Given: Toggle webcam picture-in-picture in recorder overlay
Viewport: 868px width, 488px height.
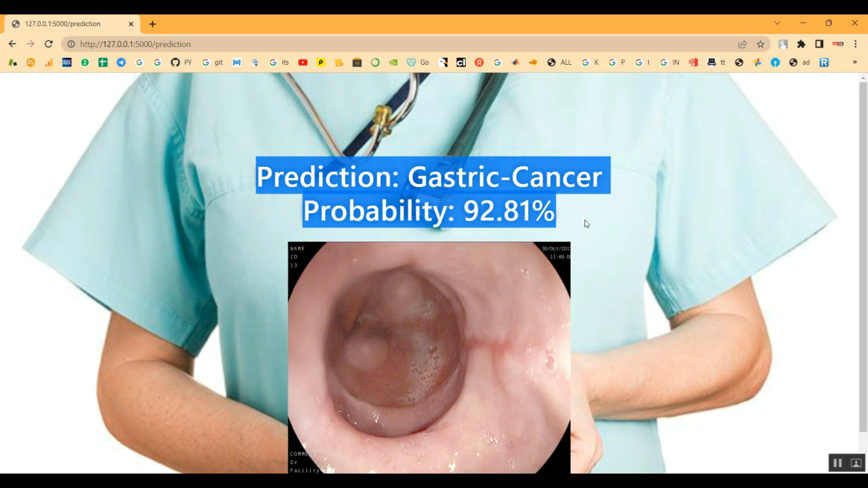Looking at the screenshot, I should (x=856, y=462).
